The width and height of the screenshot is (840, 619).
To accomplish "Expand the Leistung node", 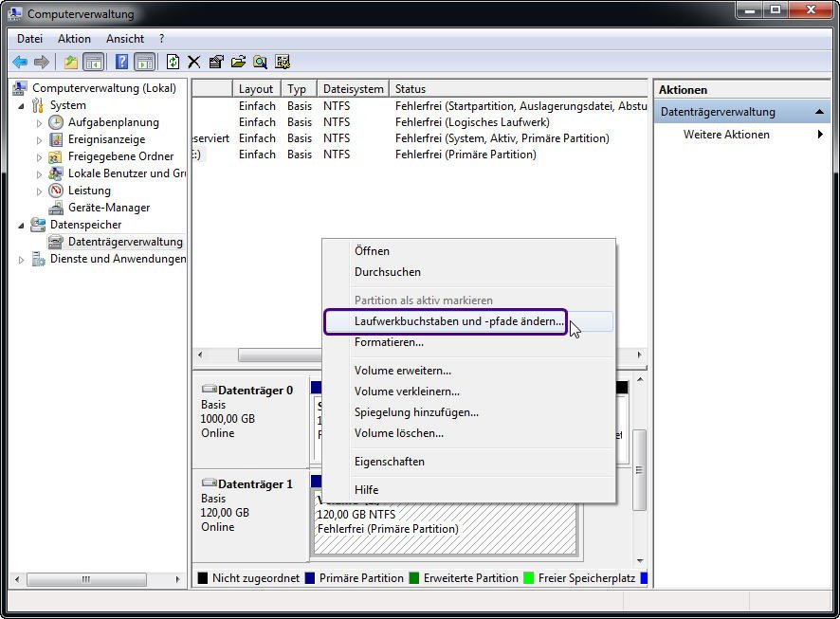I will pos(39,191).
